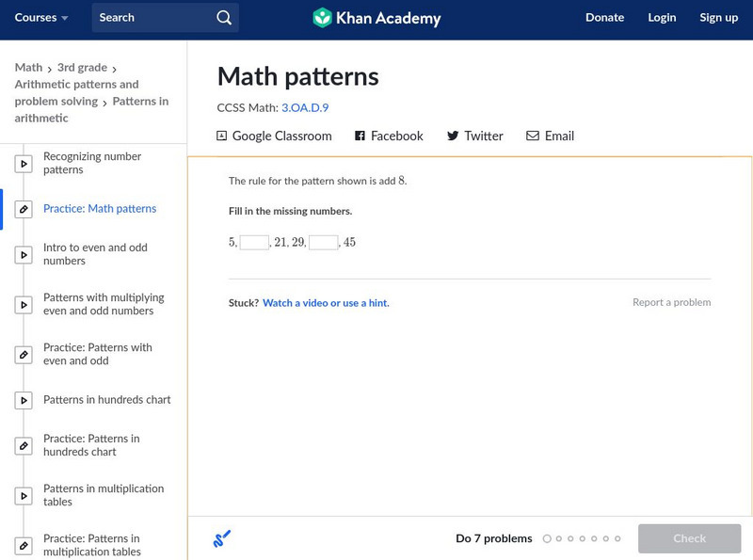This screenshot has height=560, width=753.
Task: Select Patterns in multiplication tables lesson
Action: tap(103, 495)
